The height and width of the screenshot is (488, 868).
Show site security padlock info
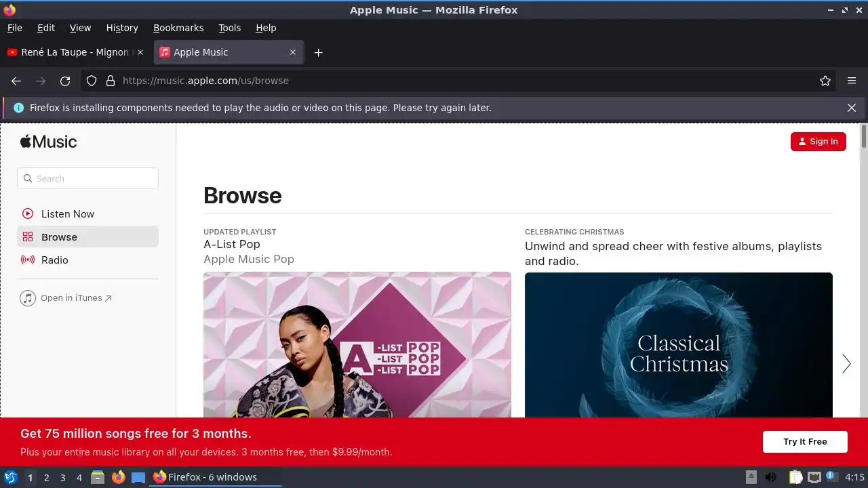coord(111,81)
